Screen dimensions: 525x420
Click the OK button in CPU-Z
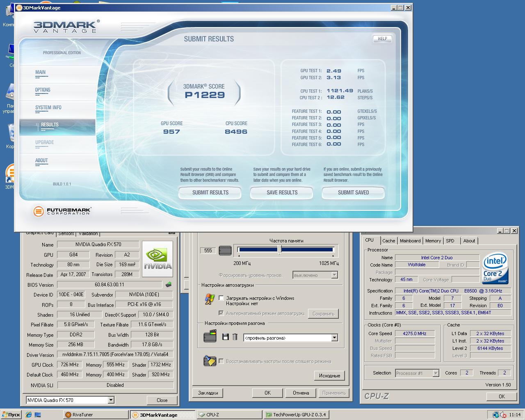[x=502, y=396]
